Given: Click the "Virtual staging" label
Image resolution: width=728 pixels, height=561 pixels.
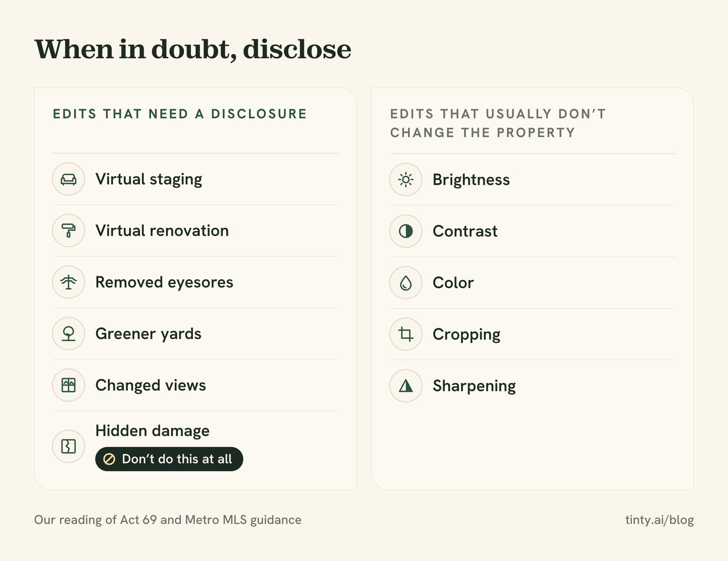Looking at the screenshot, I should pos(149,179).
